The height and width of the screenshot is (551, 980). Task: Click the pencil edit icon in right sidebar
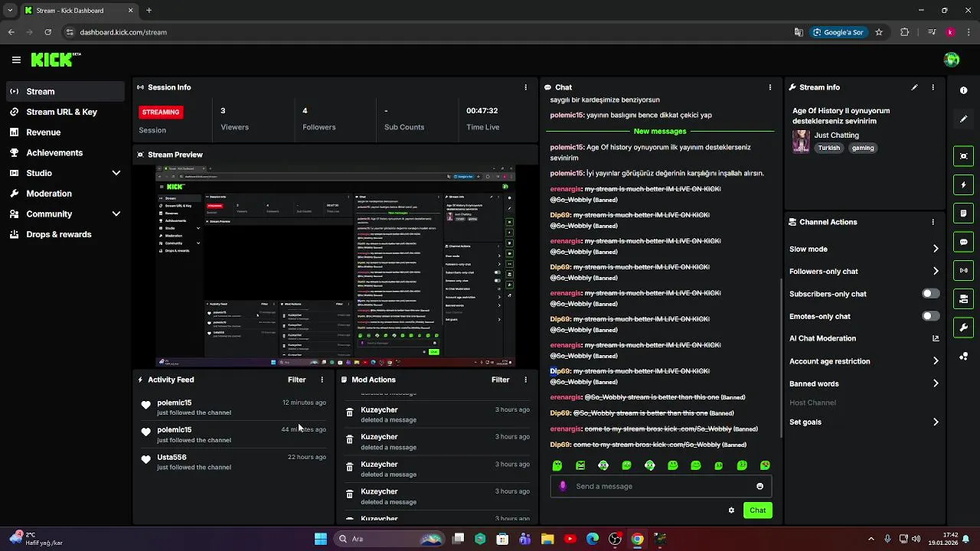tap(964, 119)
